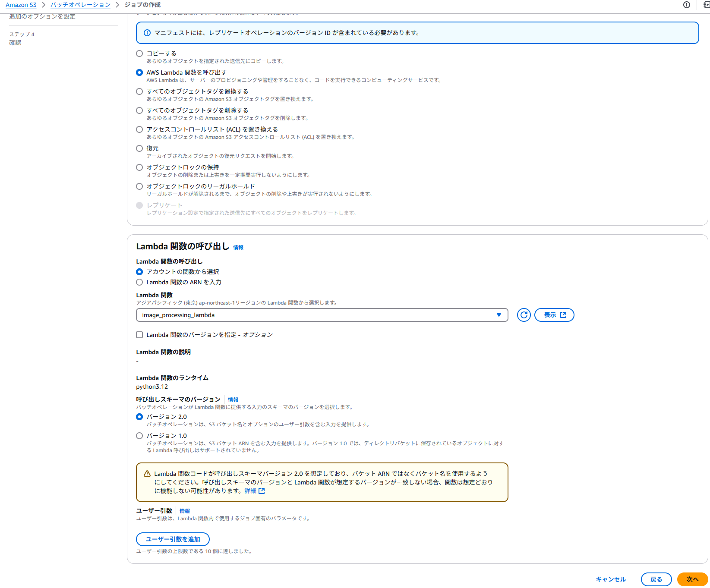
Task: Click 情報 link beside Lambda 関数の呼び出し heading
Action: pos(238,248)
